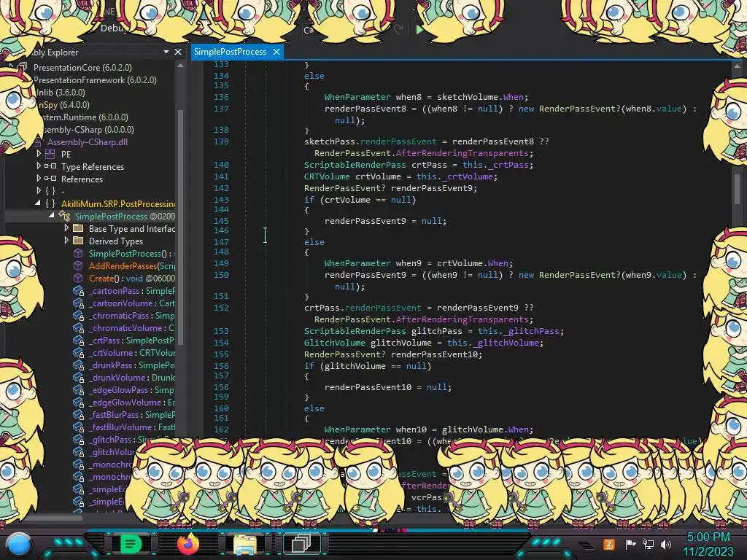
Task: Select PresentationFramework (6.0.2.0) assembly
Action: pos(96,79)
